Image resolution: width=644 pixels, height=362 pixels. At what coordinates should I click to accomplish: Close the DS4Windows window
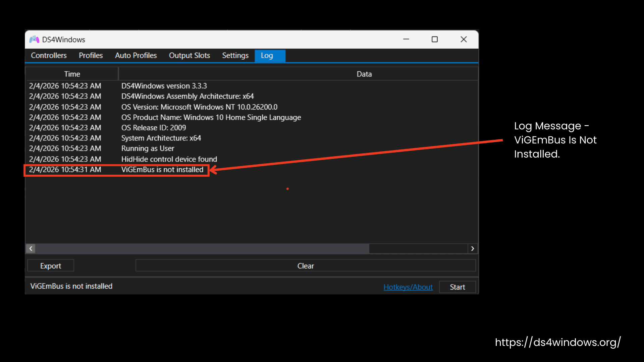[x=464, y=39]
